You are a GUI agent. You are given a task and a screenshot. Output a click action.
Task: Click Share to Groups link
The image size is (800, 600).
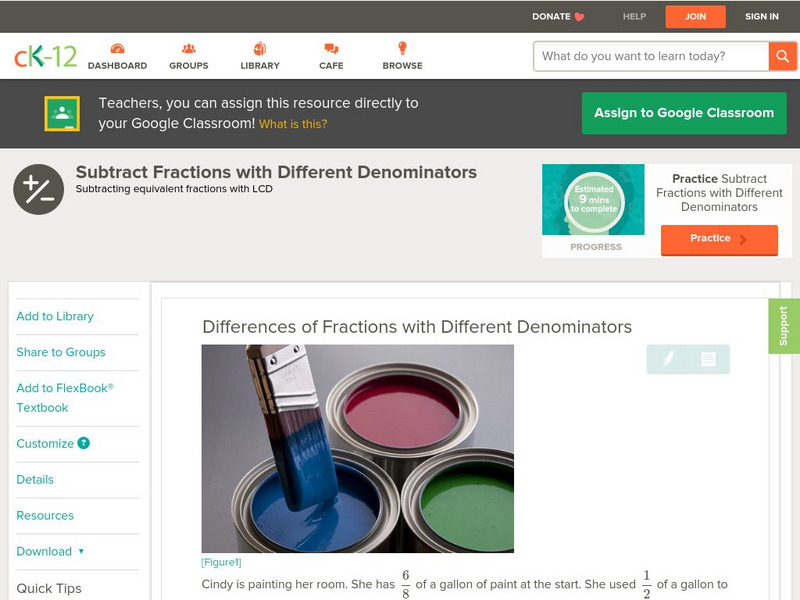tap(61, 352)
